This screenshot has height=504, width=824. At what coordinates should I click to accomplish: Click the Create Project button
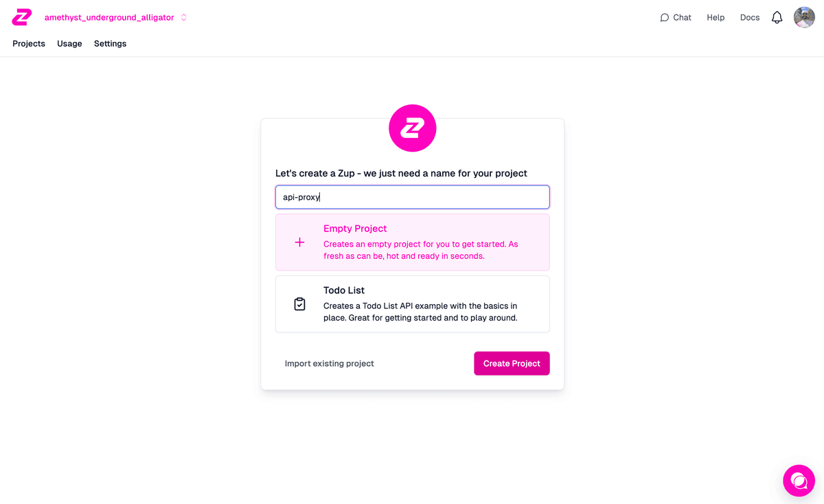512,363
